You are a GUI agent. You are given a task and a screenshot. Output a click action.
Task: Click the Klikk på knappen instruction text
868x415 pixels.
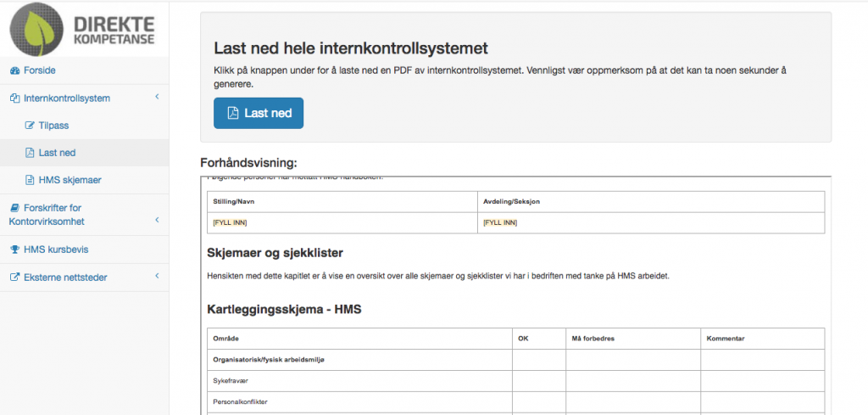point(500,78)
